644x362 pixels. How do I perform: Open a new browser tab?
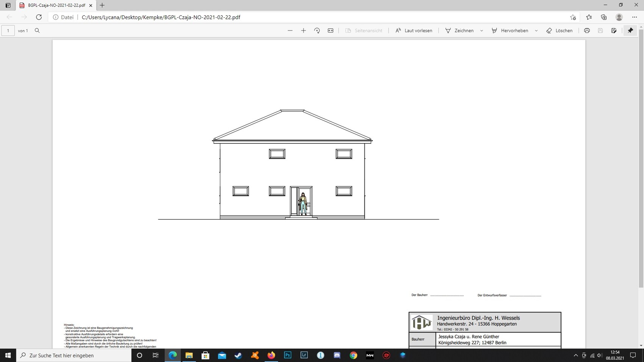point(102,5)
